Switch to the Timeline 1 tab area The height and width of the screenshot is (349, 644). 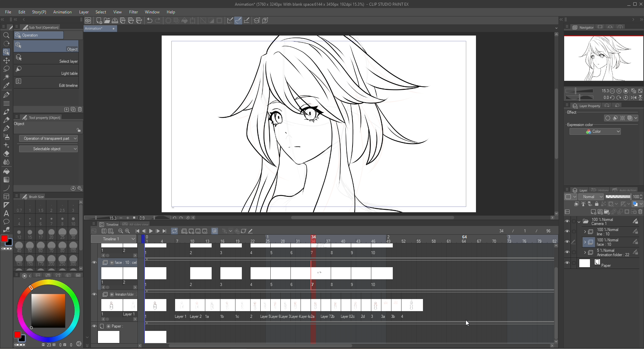click(113, 239)
